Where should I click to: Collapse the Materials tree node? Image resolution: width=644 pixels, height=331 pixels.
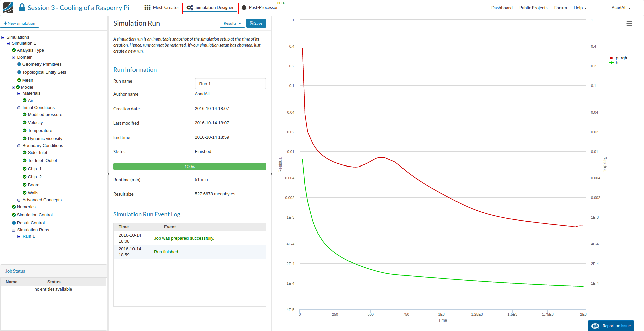click(19, 94)
